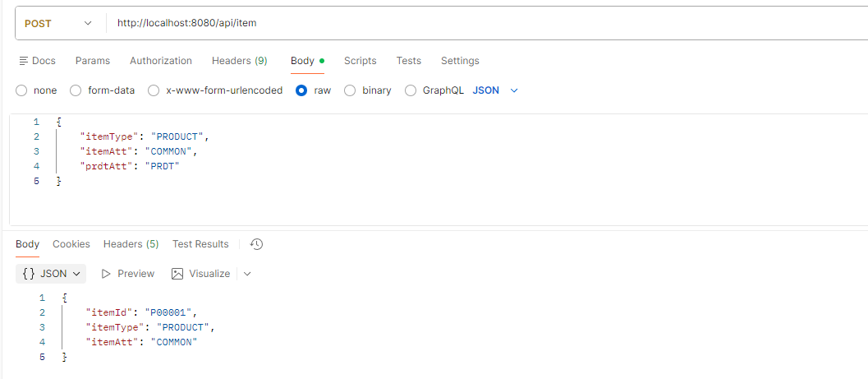Screen dimensions: 868x379
Task: Select the none body radio option
Action: [22, 90]
